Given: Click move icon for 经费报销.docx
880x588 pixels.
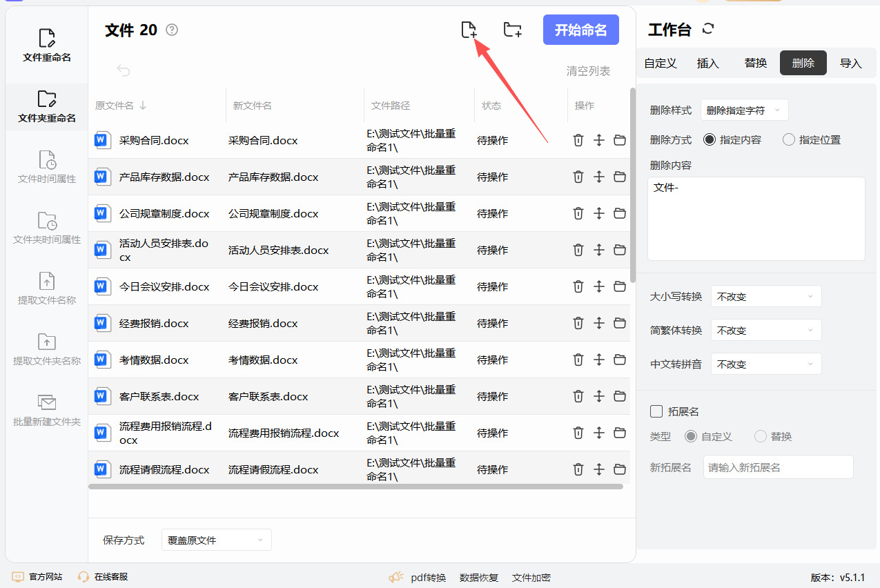Looking at the screenshot, I should [599, 323].
